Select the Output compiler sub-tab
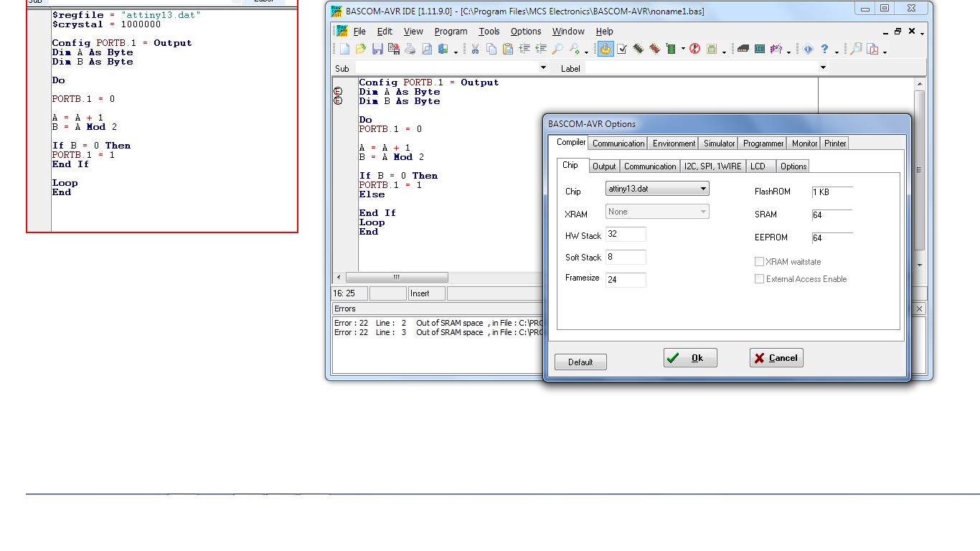This screenshot has height=551, width=980. (x=604, y=166)
